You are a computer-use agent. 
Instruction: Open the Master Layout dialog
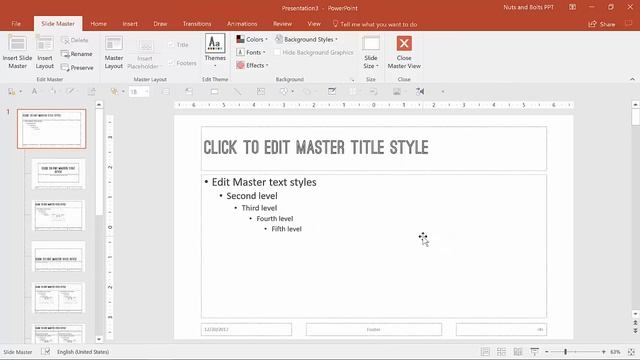(x=113, y=52)
